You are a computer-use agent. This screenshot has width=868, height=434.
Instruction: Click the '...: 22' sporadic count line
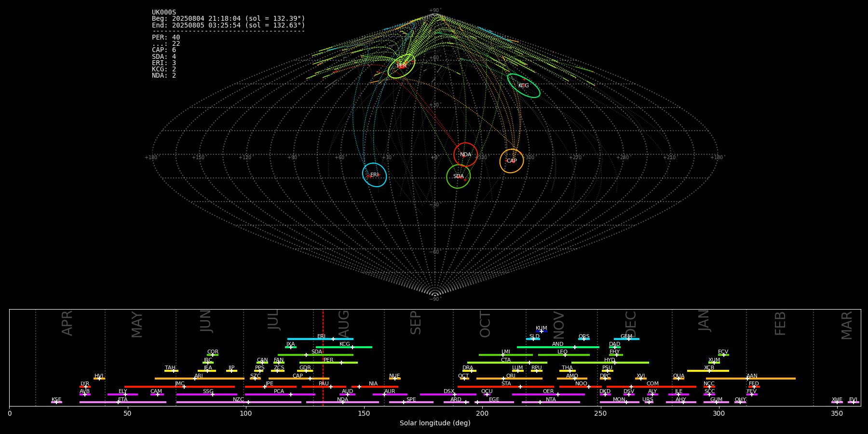166,43
